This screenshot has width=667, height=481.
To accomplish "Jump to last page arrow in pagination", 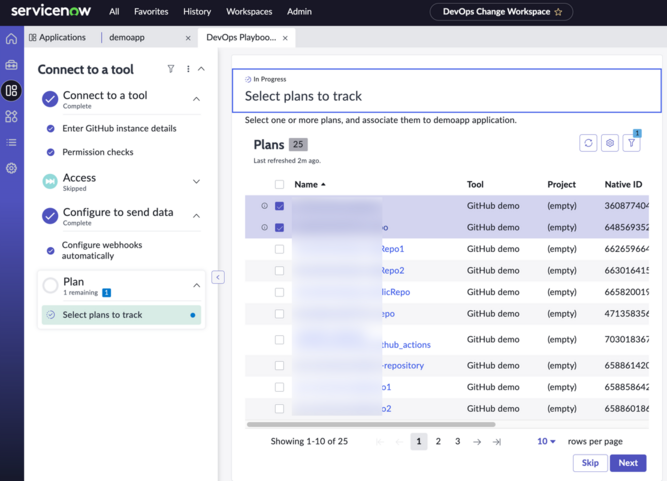I will click(x=496, y=442).
